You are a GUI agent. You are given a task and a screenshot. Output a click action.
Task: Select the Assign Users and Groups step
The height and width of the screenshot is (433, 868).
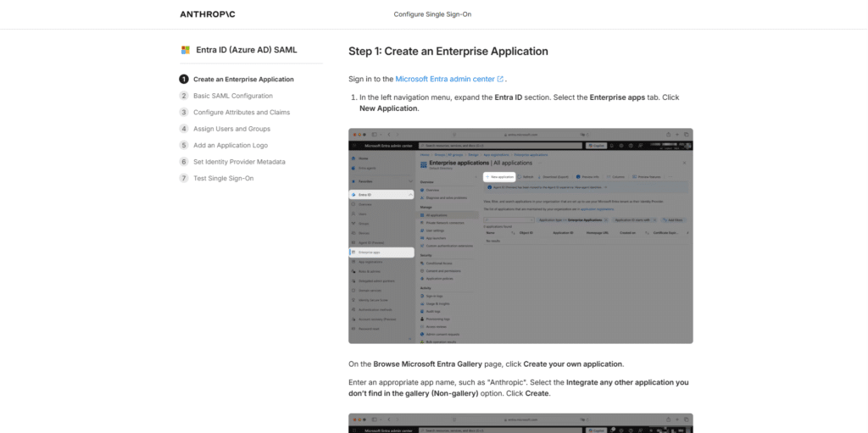[225, 129]
